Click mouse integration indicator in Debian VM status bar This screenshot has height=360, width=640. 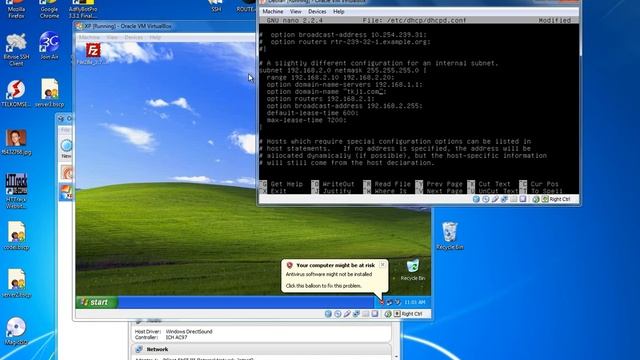pos(536,199)
